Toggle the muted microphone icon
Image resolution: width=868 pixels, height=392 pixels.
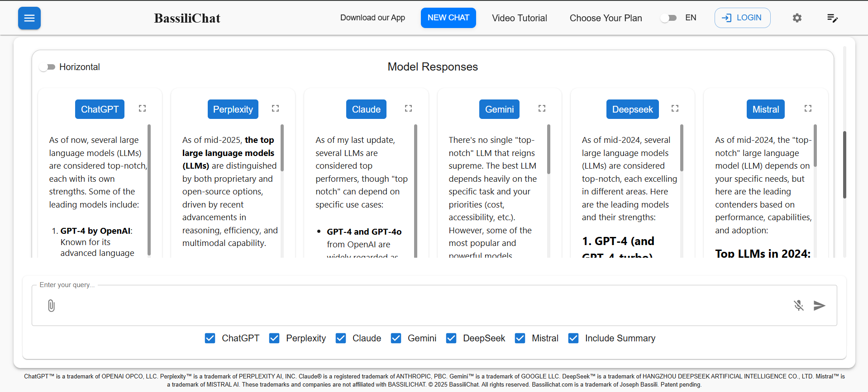point(799,306)
